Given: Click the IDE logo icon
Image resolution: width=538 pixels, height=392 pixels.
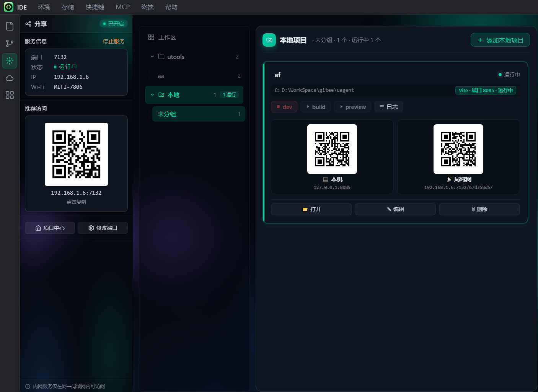Looking at the screenshot, I should [8, 7].
